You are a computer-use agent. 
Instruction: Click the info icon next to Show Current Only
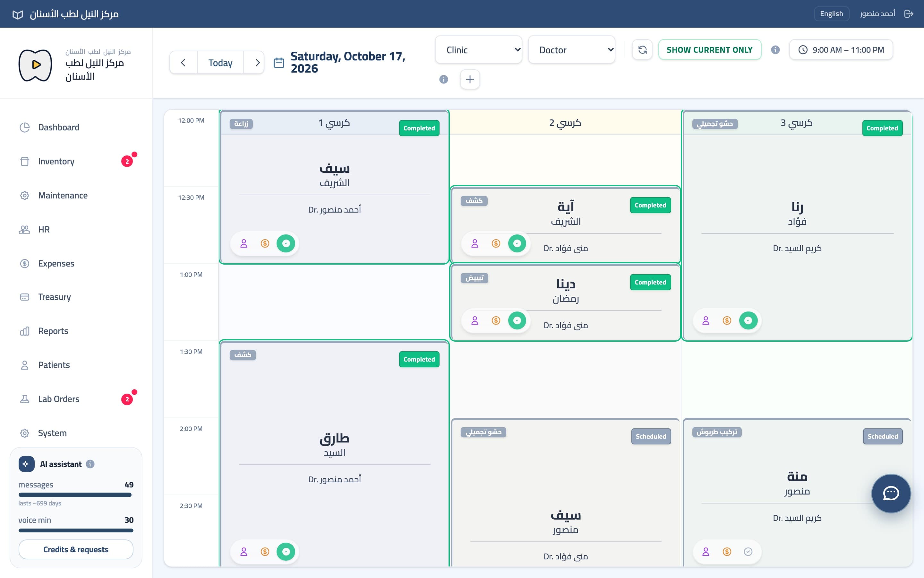(775, 50)
